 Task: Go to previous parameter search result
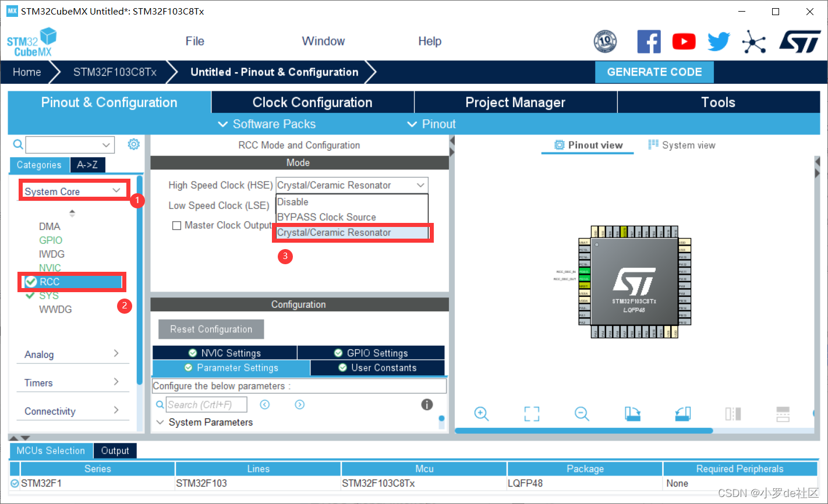pos(265,404)
